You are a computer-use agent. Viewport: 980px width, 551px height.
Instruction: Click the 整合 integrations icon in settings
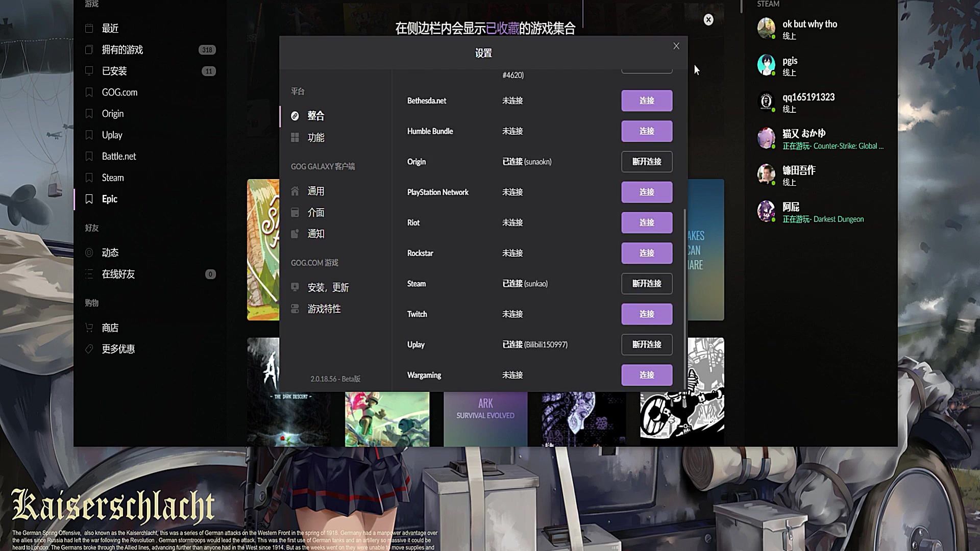pyautogui.click(x=295, y=116)
